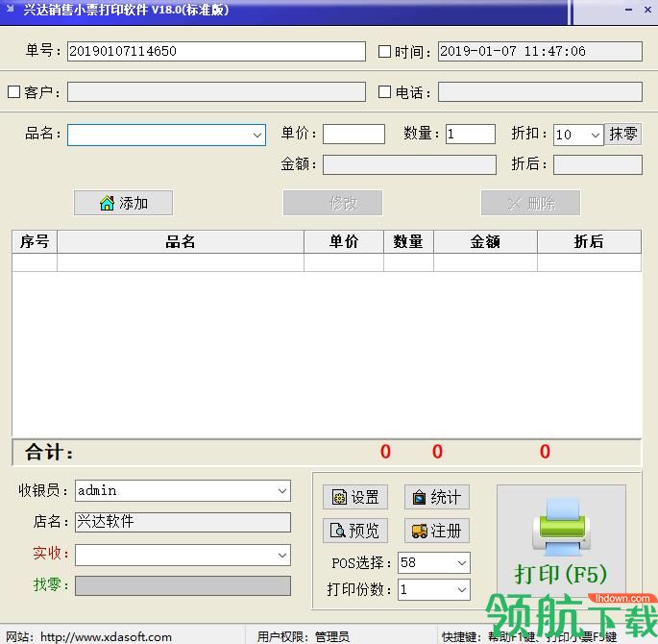Viewport: 658px width, 644px height.
Task: Click the grayed 修改 modify button
Action: click(x=332, y=203)
